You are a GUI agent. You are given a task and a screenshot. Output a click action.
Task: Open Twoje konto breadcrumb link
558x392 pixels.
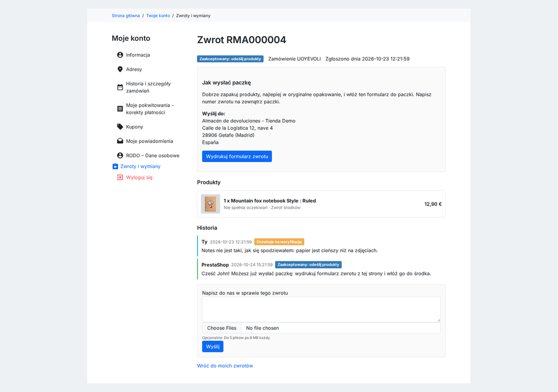point(158,16)
